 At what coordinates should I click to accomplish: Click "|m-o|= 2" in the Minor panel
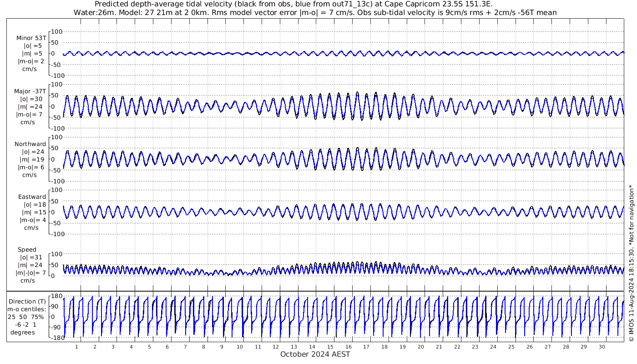pyautogui.click(x=31, y=61)
